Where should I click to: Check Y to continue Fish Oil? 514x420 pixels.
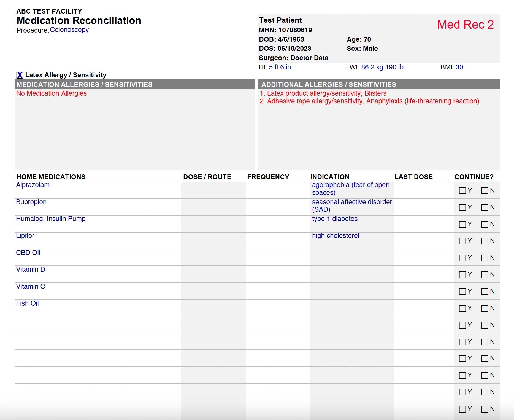tap(462, 308)
